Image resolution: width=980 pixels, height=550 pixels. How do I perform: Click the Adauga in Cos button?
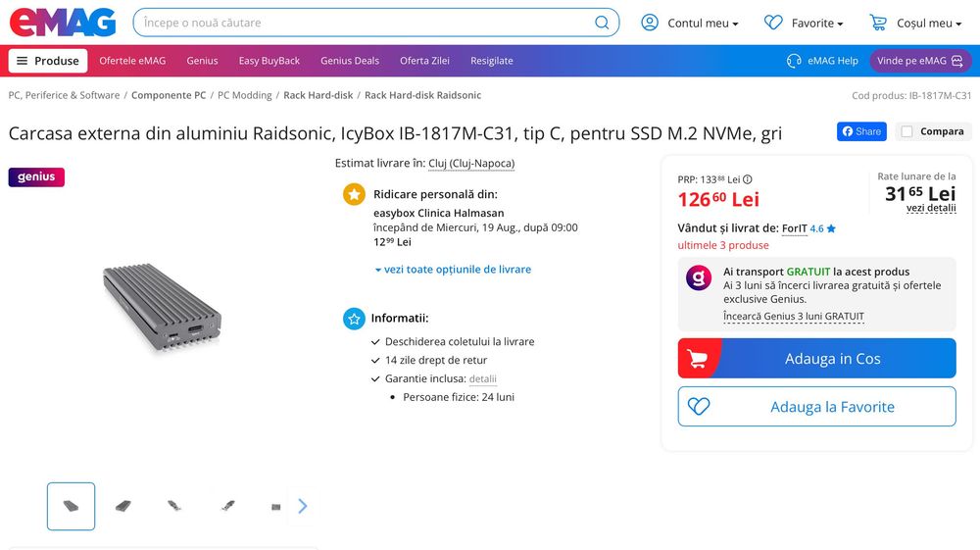tap(817, 358)
